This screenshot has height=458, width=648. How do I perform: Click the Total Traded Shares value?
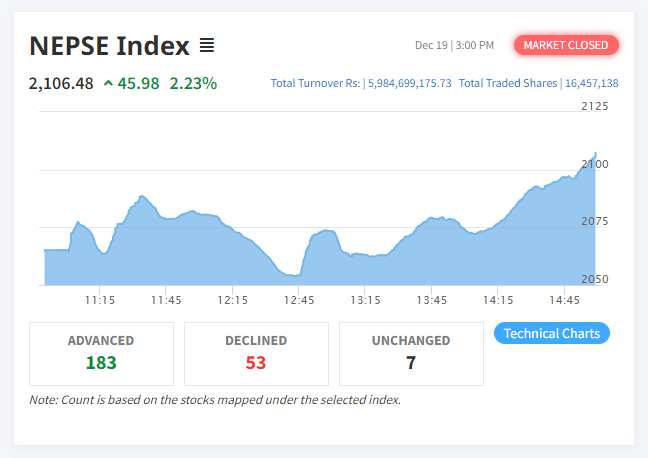[591, 84]
